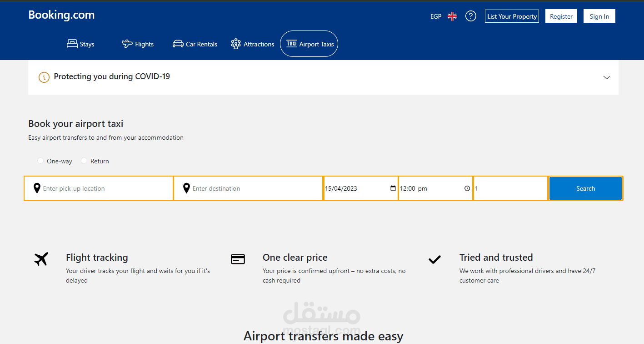The height and width of the screenshot is (344, 644).
Task: Sign In to Booking.com
Action: click(x=599, y=15)
